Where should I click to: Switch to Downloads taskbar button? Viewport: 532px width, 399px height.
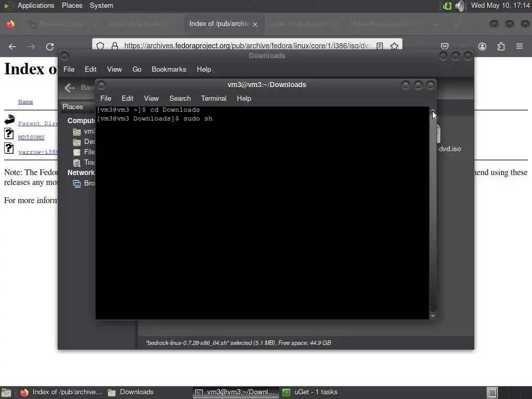pos(131,392)
